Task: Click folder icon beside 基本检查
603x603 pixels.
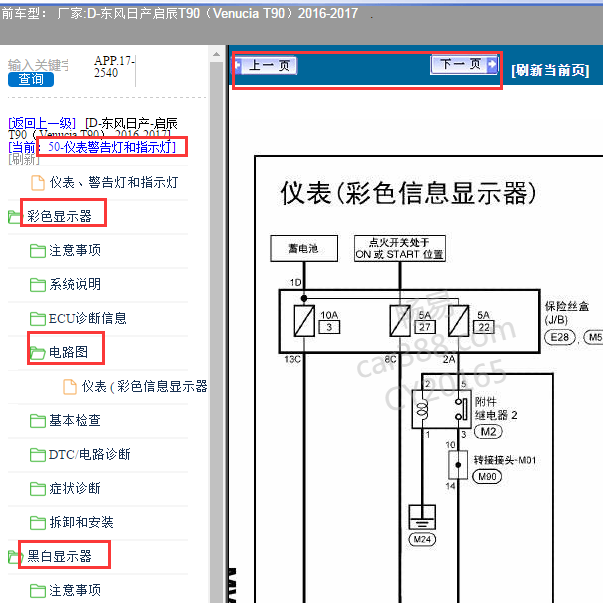Action: pyautogui.click(x=38, y=421)
